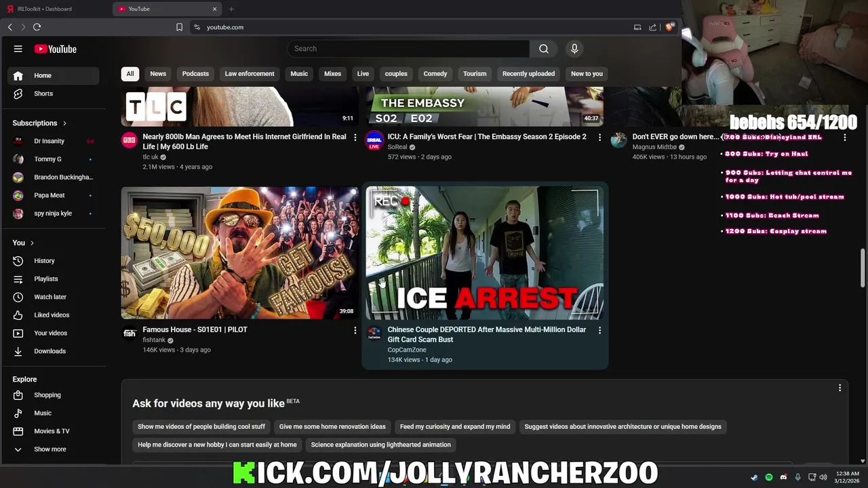Go back with browser back arrow
Screen dimensions: 868x488
pos(10,27)
